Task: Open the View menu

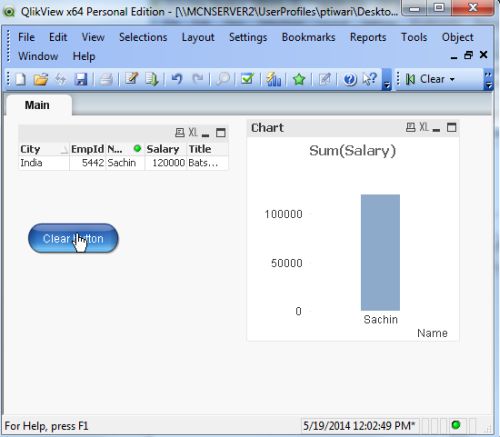Action: point(93,37)
